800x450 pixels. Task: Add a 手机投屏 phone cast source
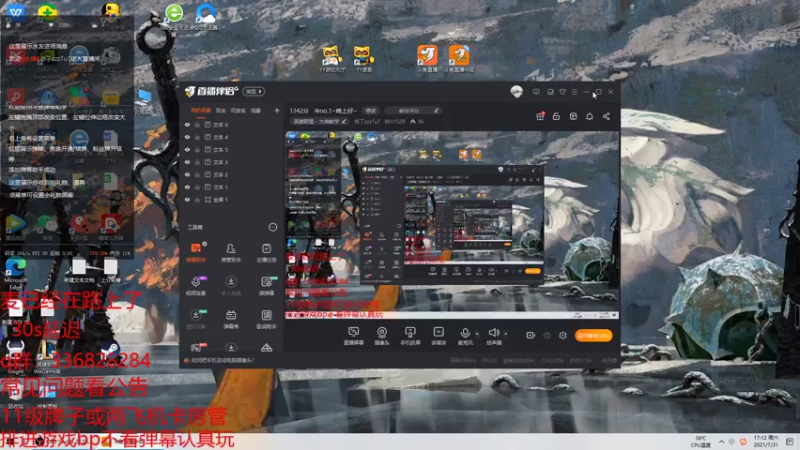click(410, 336)
